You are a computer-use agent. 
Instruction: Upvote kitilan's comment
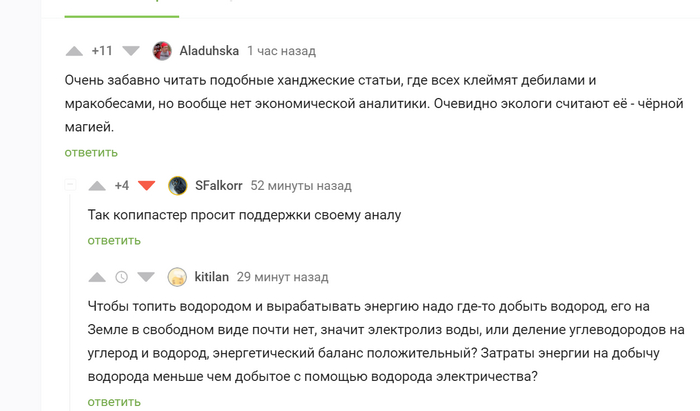(97, 277)
